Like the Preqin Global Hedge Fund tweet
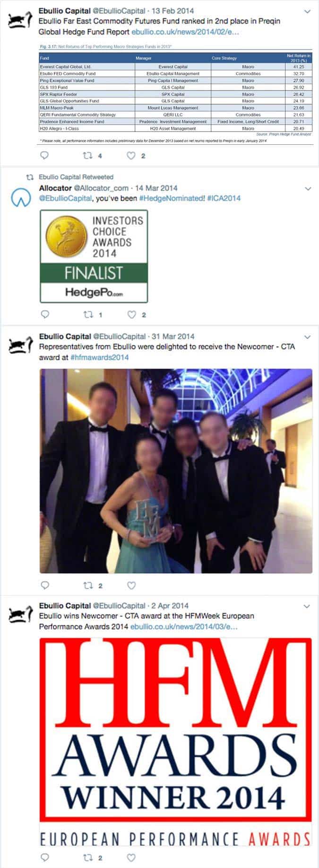319x868 pixels. pyautogui.click(x=131, y=155)
